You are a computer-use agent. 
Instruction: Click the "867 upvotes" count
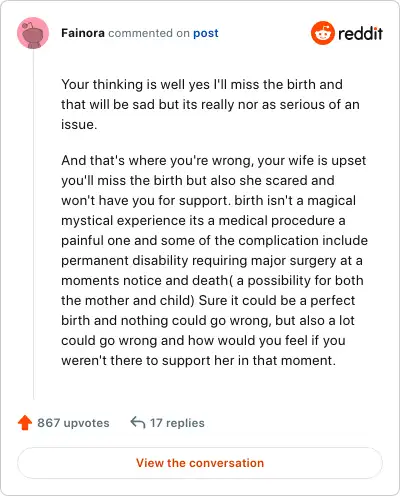click(73, 423)
